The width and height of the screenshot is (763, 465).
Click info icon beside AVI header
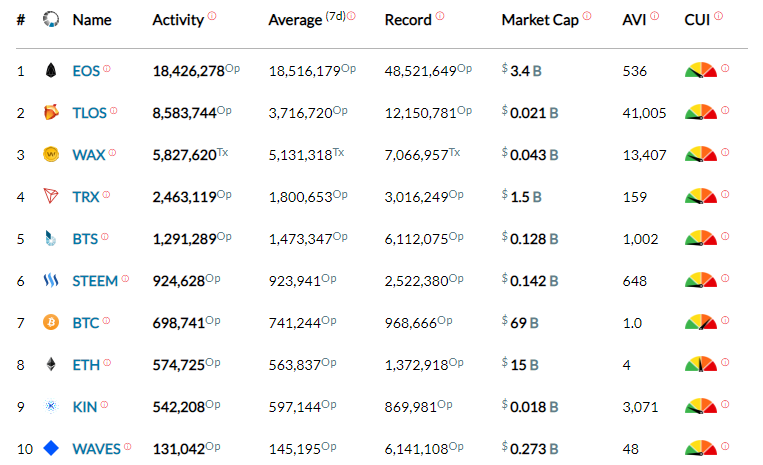pyautogui.click(x=655, y=17)
